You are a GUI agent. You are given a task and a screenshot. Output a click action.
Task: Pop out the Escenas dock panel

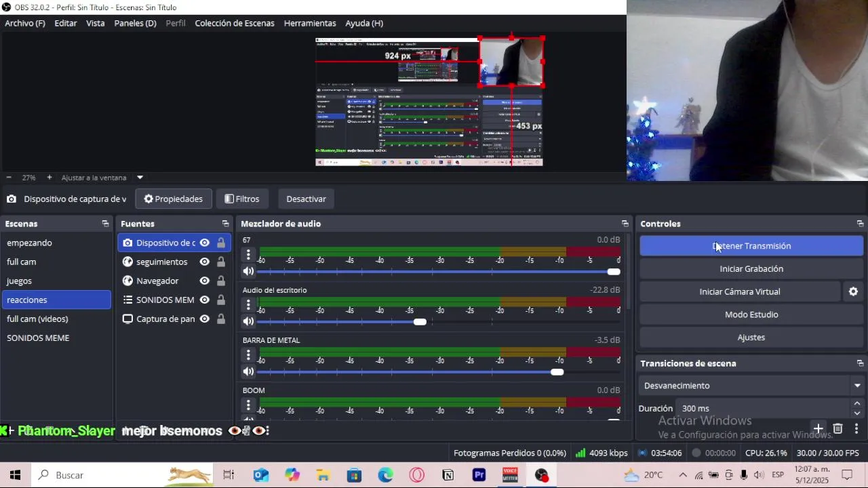(x=105, y=224)
